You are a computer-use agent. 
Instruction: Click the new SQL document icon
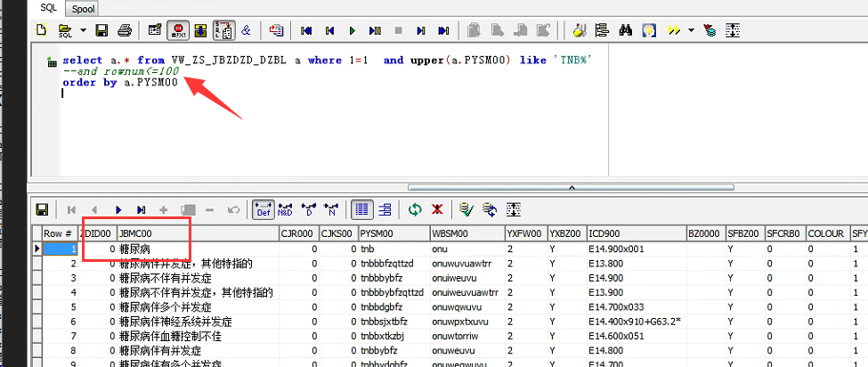pyautogui.click(x=41, y=30)
